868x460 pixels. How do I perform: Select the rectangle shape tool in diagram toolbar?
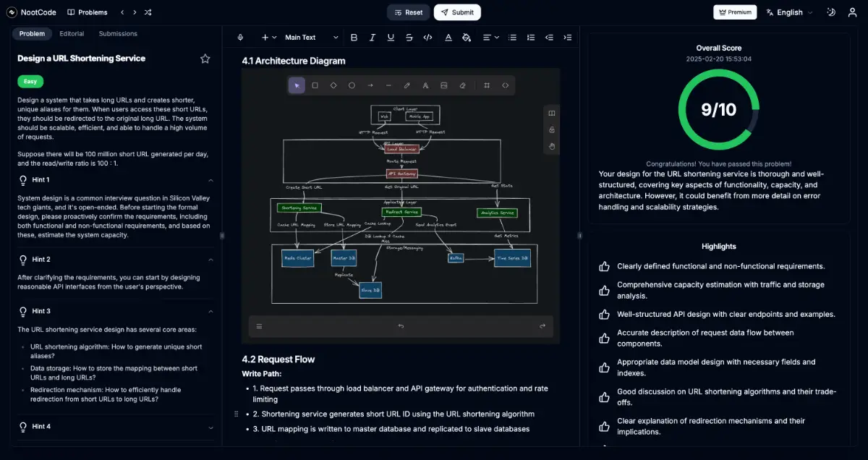click(x=315, y=85)
